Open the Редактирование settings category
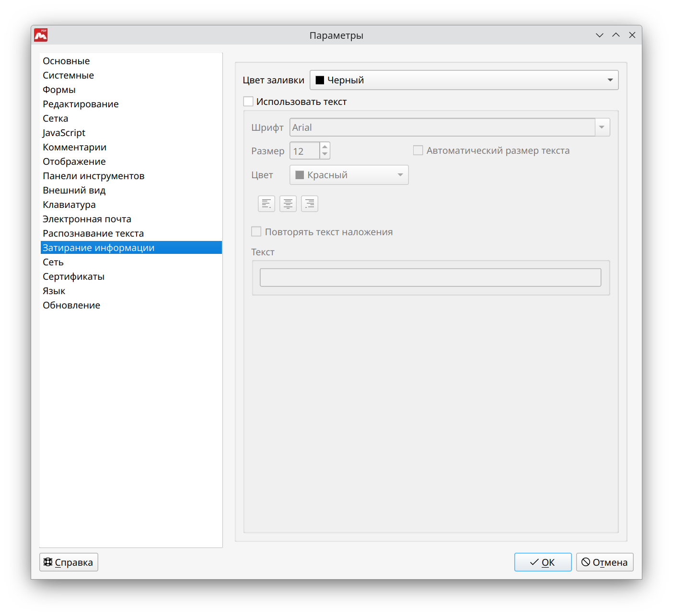Viewport: 673px width, 616px height. click(x=131, y=104)
